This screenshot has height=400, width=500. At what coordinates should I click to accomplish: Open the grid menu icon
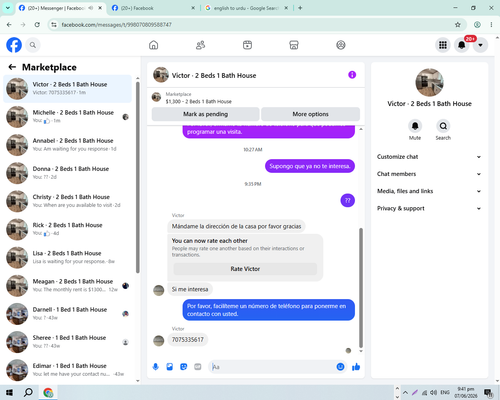443,45
